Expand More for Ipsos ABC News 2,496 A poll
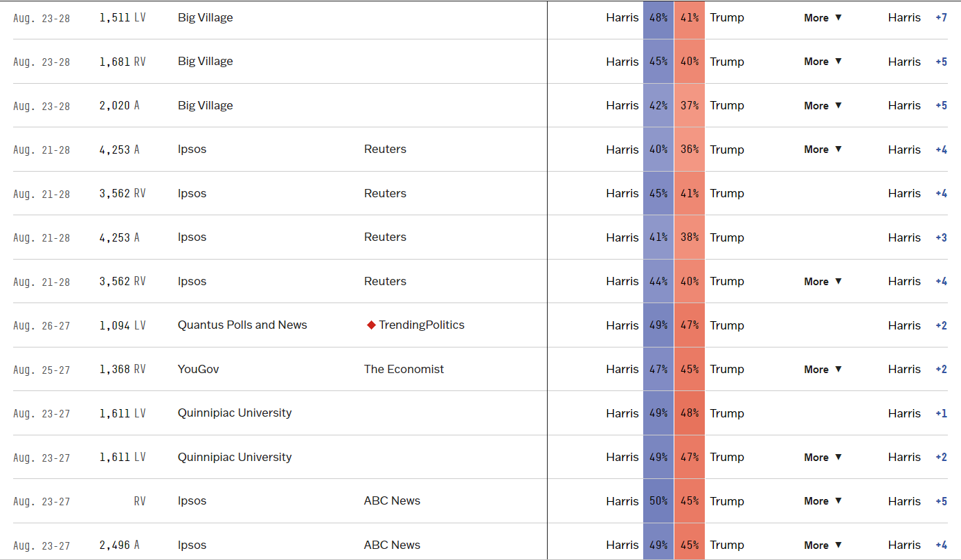This screenshot has height=560, width=961. 823,545
